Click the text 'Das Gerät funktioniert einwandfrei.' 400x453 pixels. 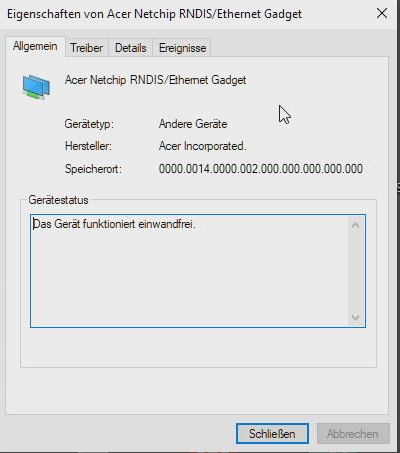[114, 224]
